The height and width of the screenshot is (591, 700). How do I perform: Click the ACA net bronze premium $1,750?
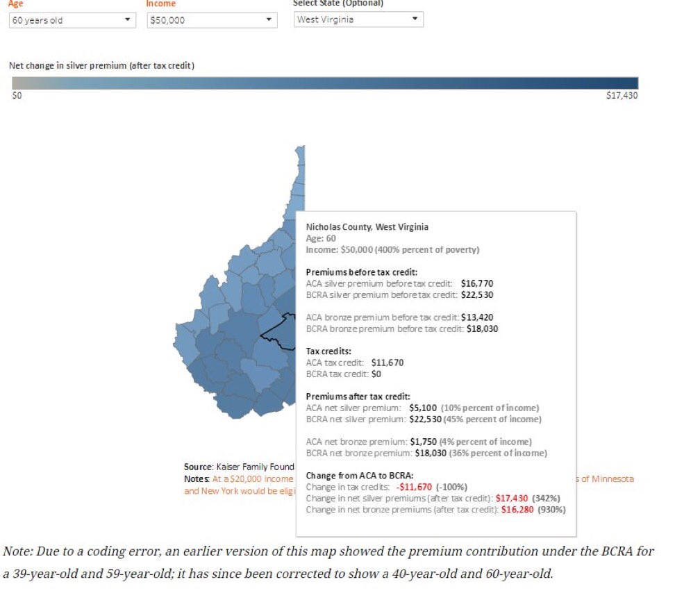pos(423,442)
